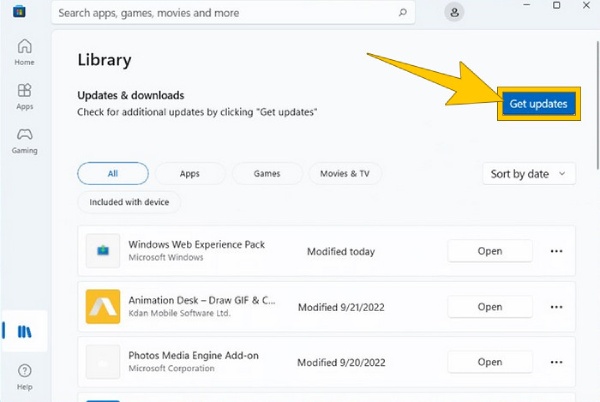Open the Gaming section in sidebar
Image resolution: width=600 pixels, height=402 pixels.
(x=24, y=141)
